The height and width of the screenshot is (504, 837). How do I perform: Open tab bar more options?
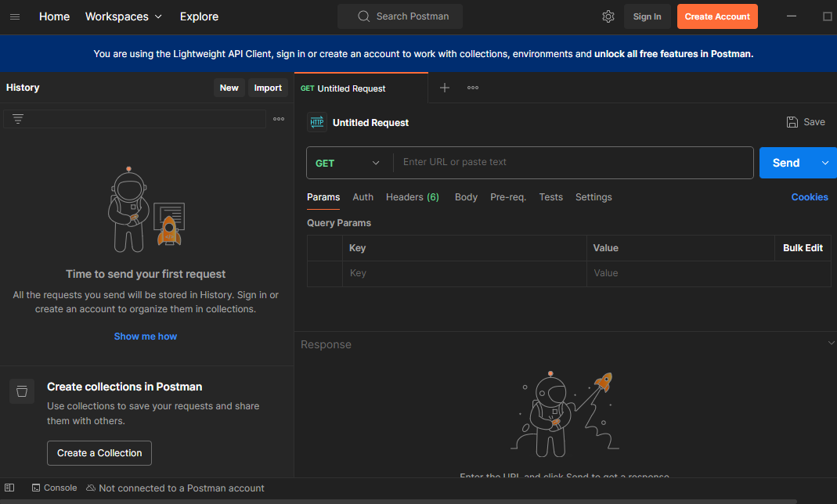[x=473, y=88]
